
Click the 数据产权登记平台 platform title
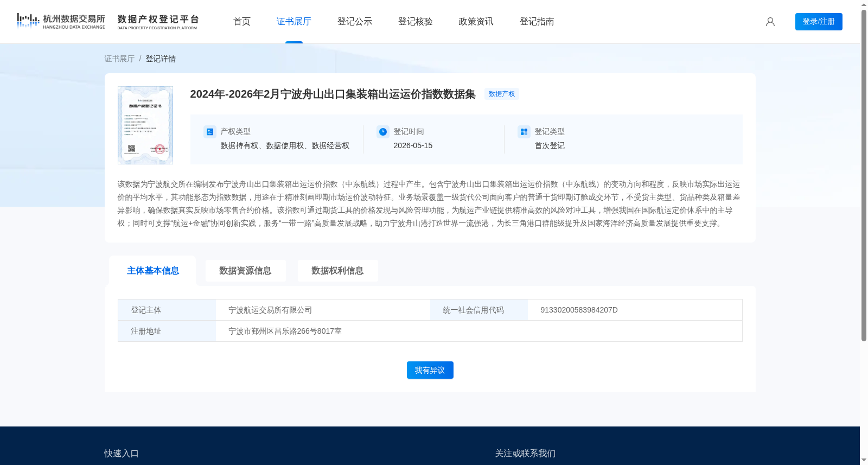(158, 22)
